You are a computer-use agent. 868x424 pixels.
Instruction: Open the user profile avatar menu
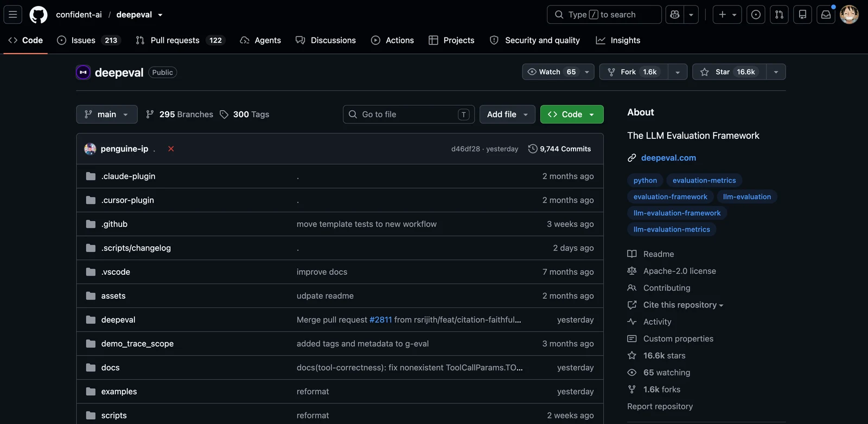[849, 15]
